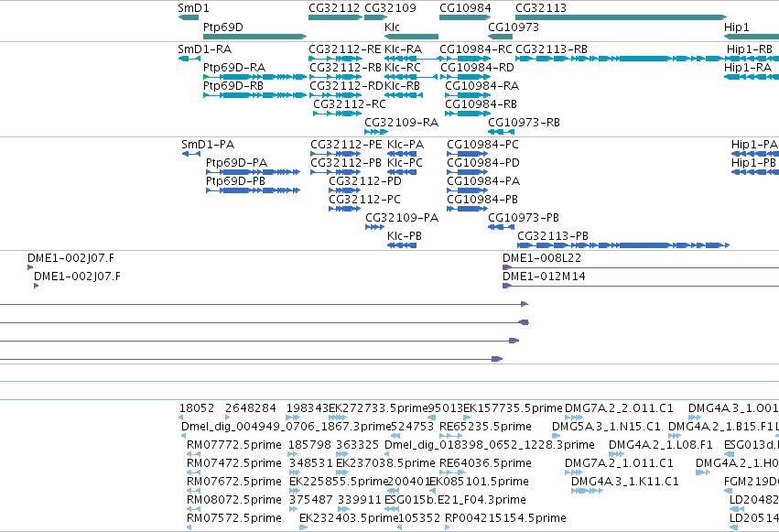Open transcript CG32112-RE
Screen dimensions: 779x532
point(345,49)
